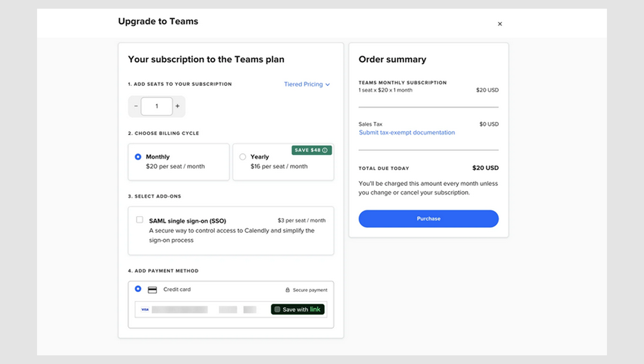Click 'TOTAL DUE TODAY' label

[x=384, y=168]
